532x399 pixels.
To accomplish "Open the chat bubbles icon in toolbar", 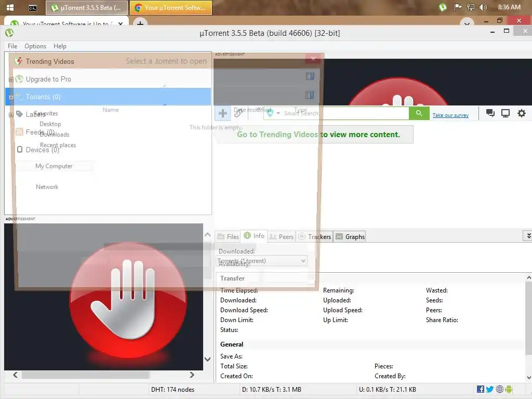I will [490, 113].
